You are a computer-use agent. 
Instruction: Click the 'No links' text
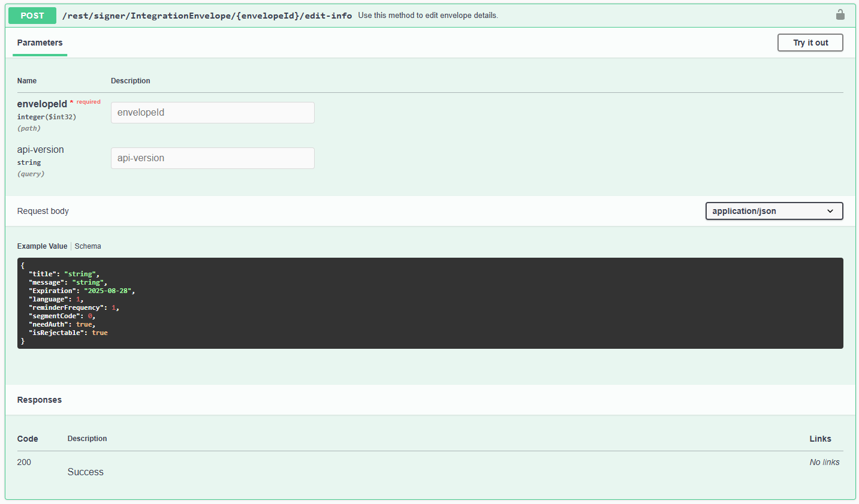[824, 462]
